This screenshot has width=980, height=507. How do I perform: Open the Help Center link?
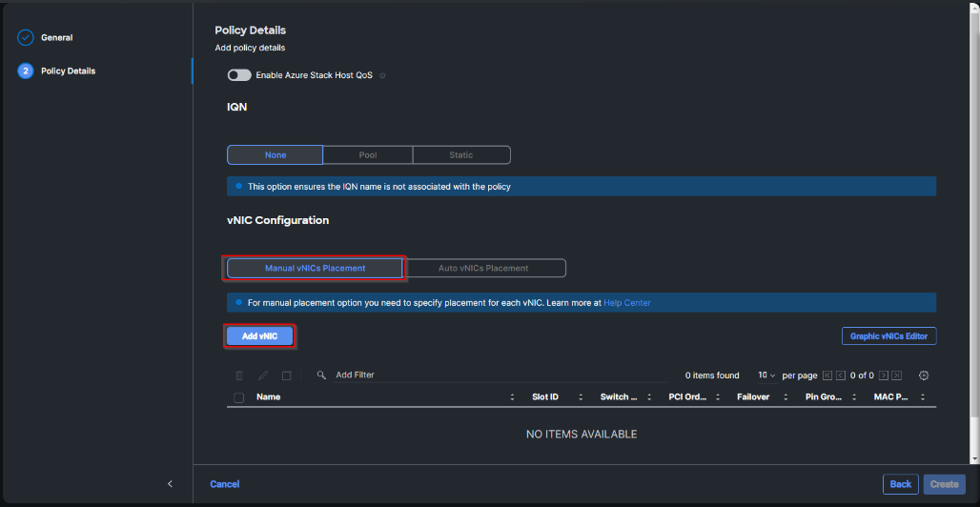click(627, 303)
